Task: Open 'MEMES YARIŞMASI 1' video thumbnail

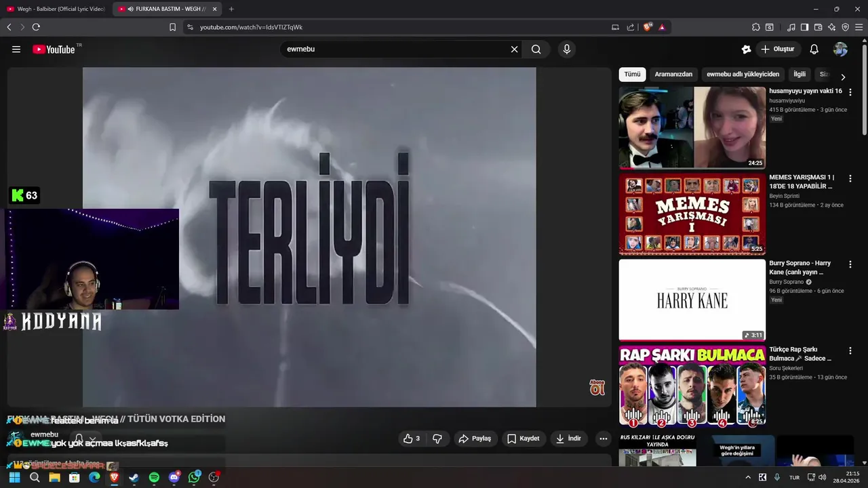Action: pos(692,213)
